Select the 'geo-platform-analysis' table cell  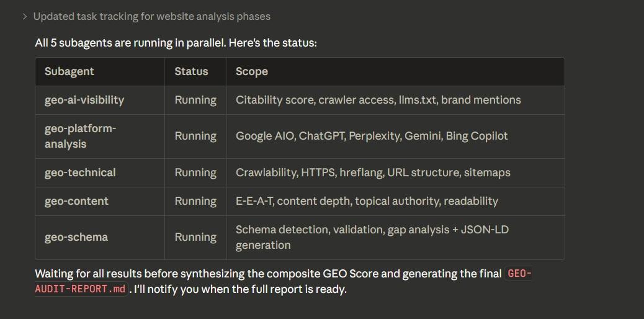click(x=100, y=136)
